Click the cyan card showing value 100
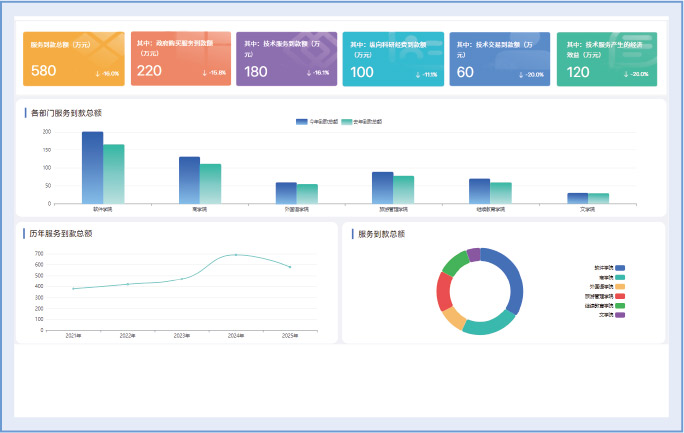Screen dimensions: 684x433 pyautogui.click(x=393, y=59)
